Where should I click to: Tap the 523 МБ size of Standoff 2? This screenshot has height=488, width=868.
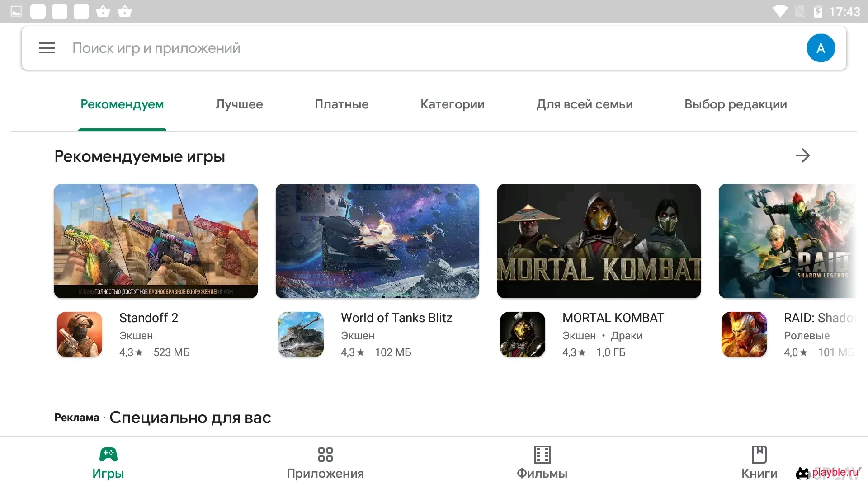171,352
